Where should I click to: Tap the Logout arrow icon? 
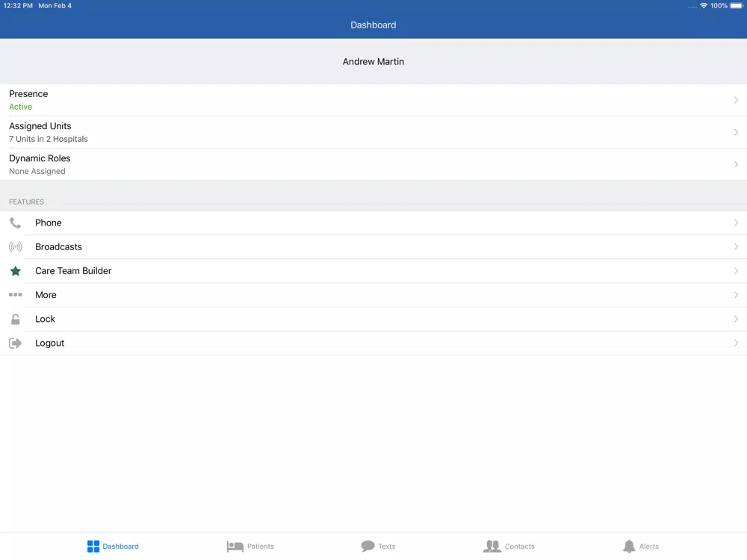(x=15, y=343)
